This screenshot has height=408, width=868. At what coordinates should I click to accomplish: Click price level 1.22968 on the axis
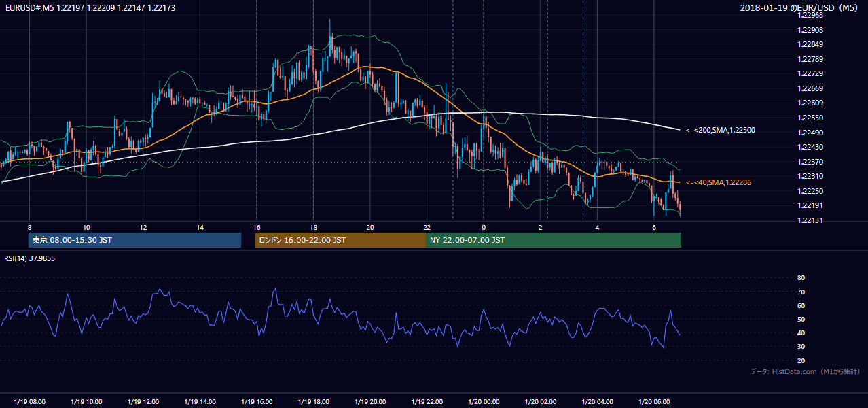click(x=810, y=16)
